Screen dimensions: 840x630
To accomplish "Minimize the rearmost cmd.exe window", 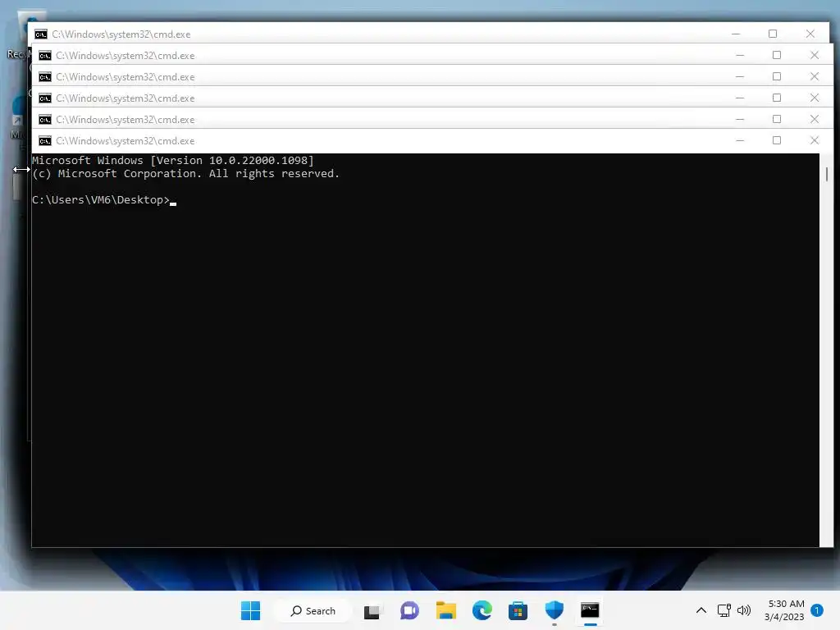I will pyautogui.click(x=736, y=34).
